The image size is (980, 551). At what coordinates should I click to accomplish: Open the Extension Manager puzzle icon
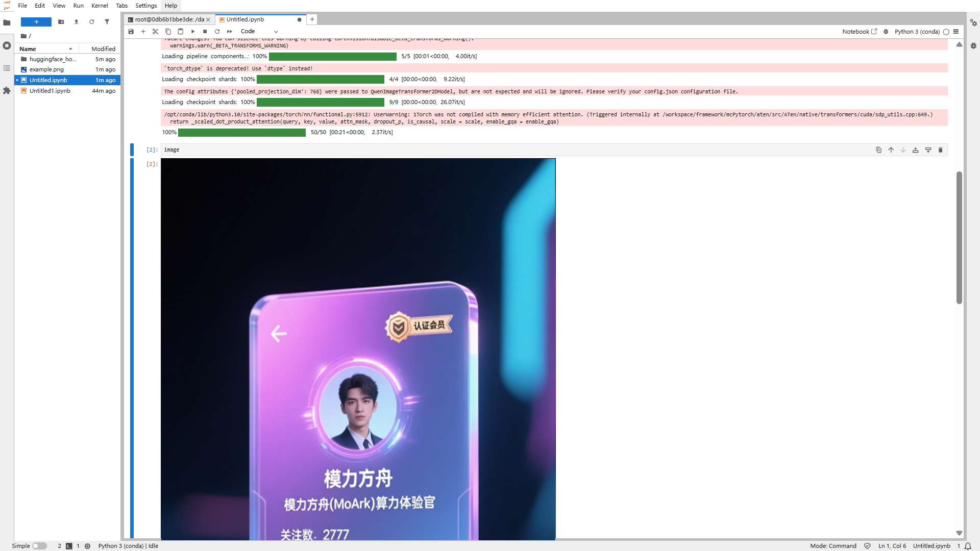tap(7, 90)
